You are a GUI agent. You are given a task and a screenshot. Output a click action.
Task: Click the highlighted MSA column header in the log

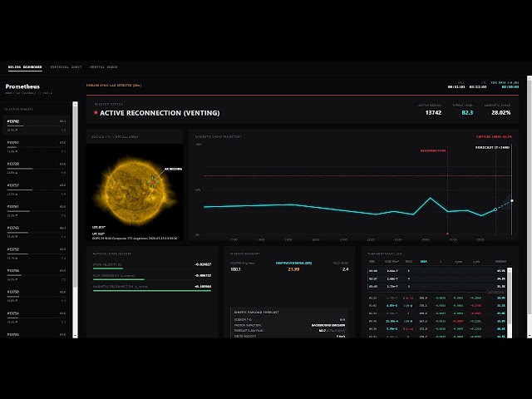click(x=423, y=262)
